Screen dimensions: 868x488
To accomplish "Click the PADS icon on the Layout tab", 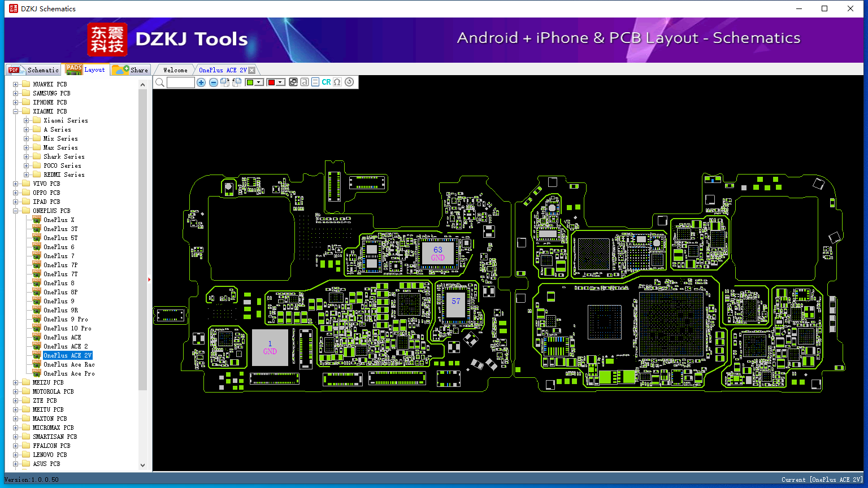I will [x=74, y=69].
